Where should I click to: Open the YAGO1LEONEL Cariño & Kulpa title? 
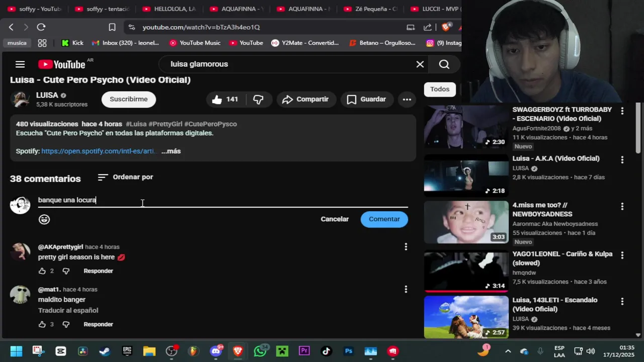tap(562, 258)
